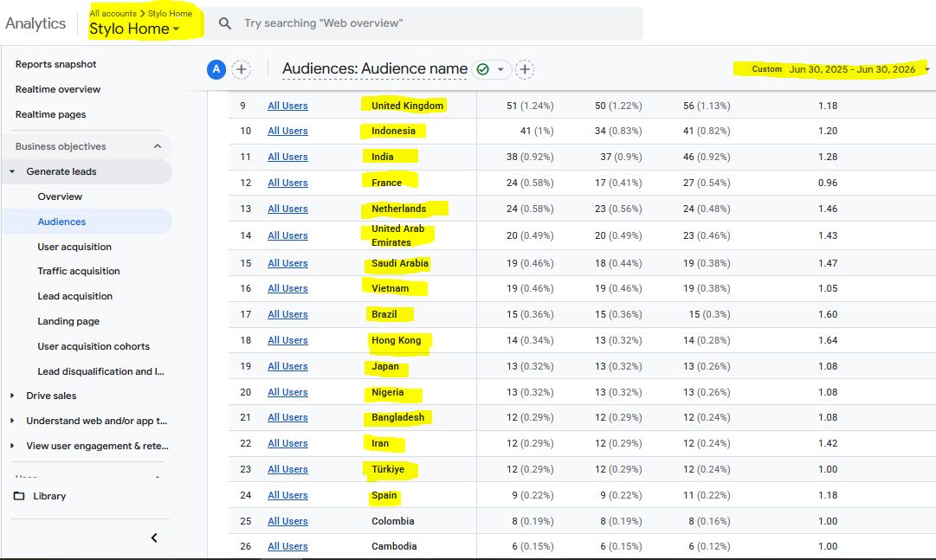Collapse the Generate leads group
The width and height of the screenshot is (936, 560).
12,171
